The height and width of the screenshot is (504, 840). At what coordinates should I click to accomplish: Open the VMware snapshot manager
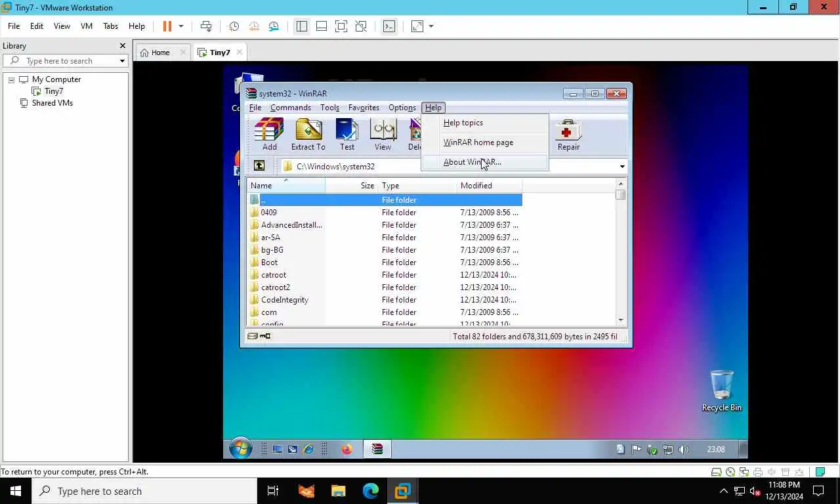pyautogui.click(x=274, y=26)
